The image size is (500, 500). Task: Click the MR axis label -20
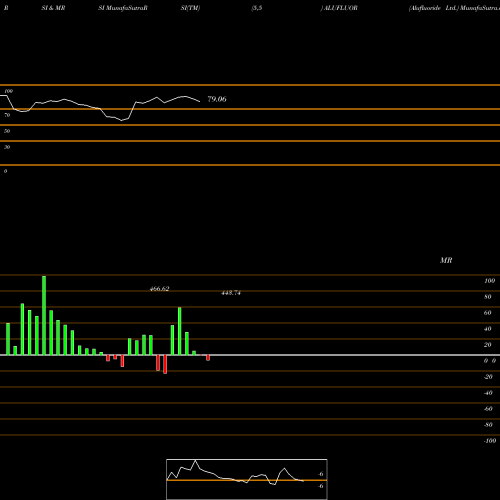pyautogui.click(x=488, y=377)
